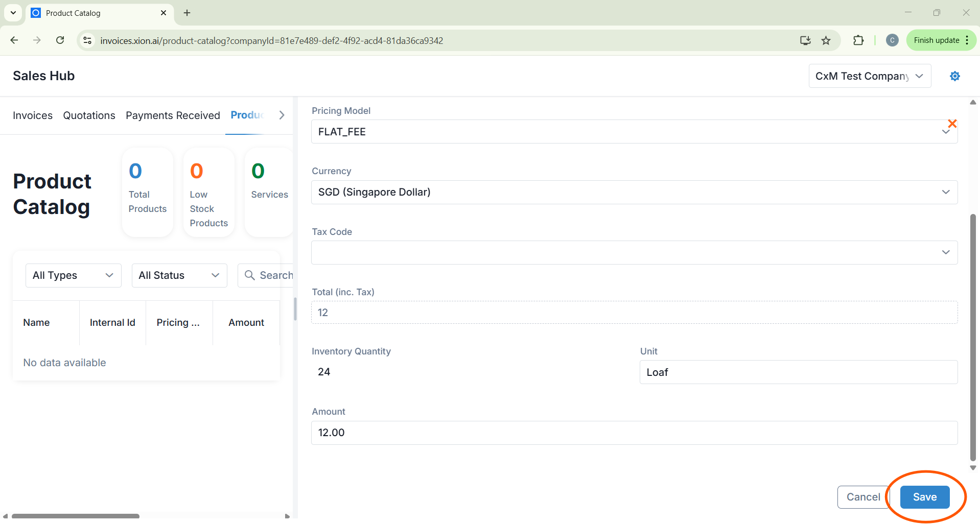Cancel the product form
The height and width of the screenshot is (524, 980).
click(863, 497)
